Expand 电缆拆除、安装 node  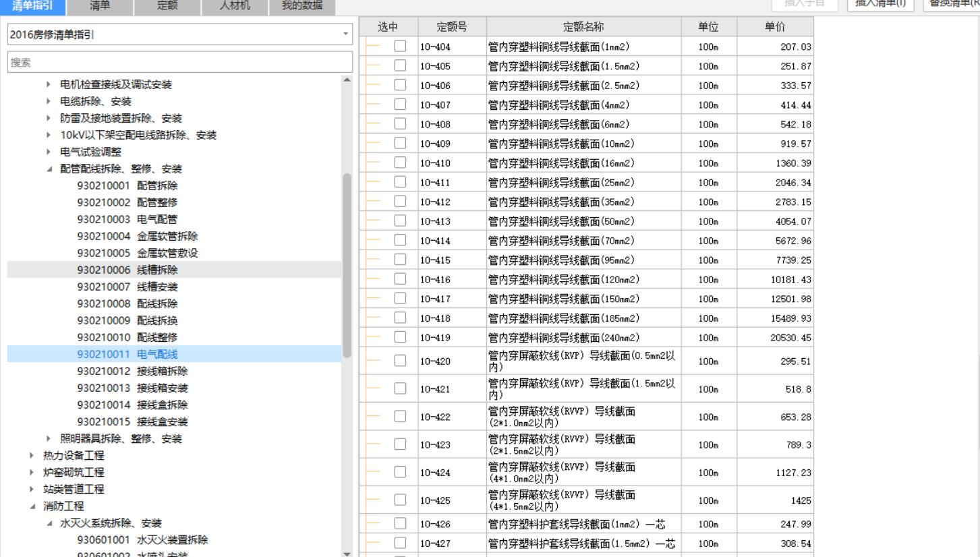pos(49,101)
